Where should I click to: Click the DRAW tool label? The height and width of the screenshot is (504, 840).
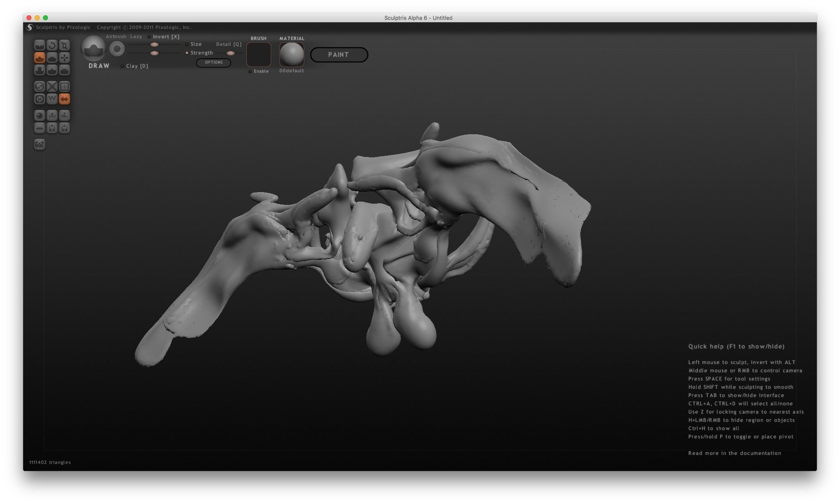pos(99,66)
